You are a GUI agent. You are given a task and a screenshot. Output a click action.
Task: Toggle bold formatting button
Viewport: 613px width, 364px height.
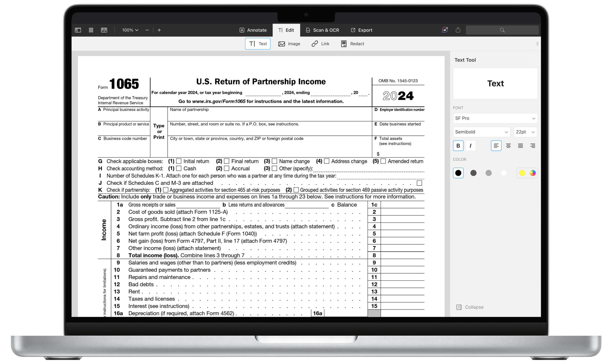tap(458, 146)
